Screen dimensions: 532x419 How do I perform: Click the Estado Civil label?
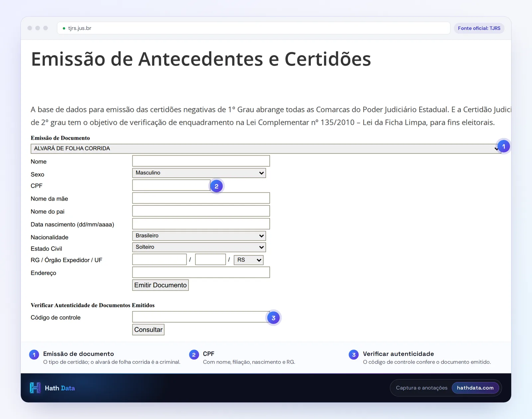pyautogui.click(x=46, y=249)
